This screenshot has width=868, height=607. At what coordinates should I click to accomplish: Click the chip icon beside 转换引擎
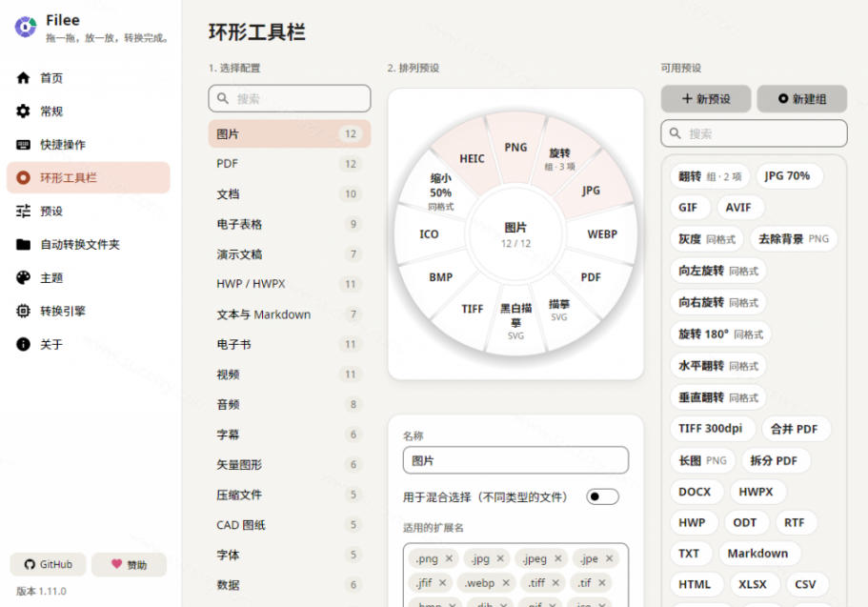[x=23, y=311]
